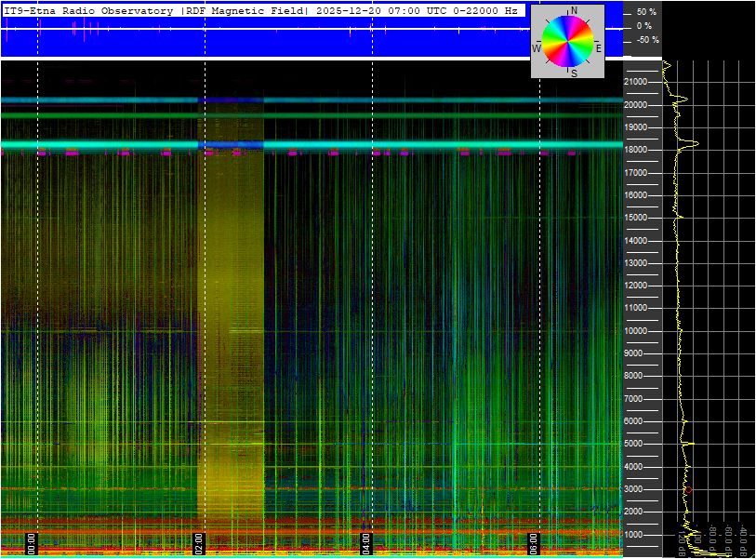Viewport: 756px width, 559px height.
Task: Click the 18000 frequency axis label
Action: (x=635, y=150)
